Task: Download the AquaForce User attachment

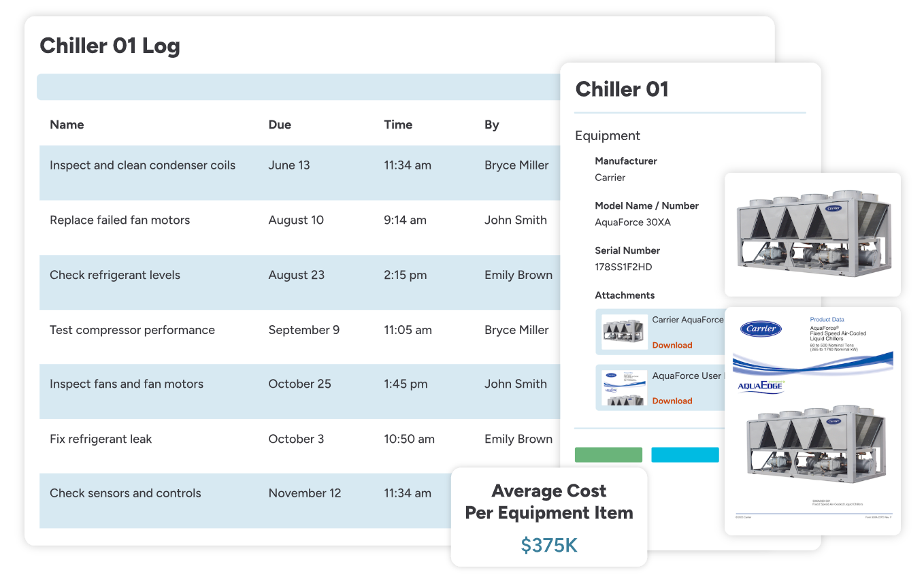Action: [672, 401]
